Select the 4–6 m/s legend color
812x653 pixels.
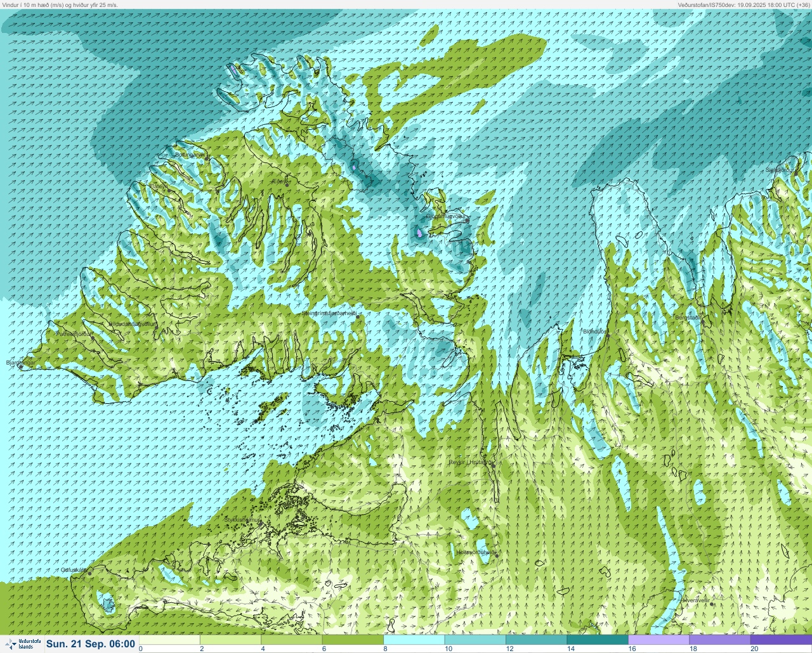(292, 640)
